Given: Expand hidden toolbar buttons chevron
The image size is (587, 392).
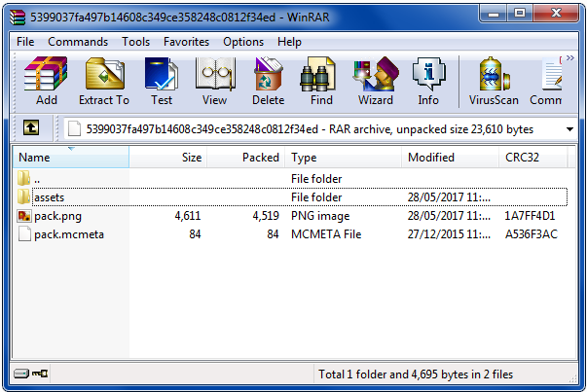Looking at the screenshot, I should pos(570,58).
